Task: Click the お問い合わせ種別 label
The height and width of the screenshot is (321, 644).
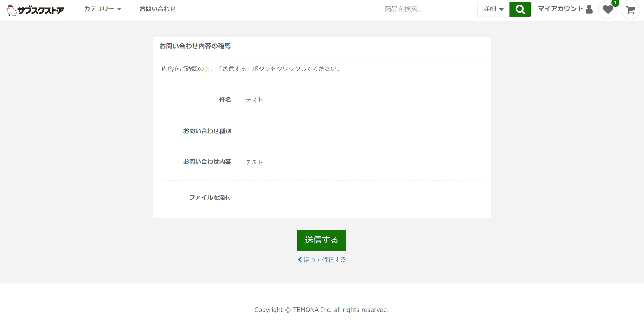Action: (x=207, y=131)
